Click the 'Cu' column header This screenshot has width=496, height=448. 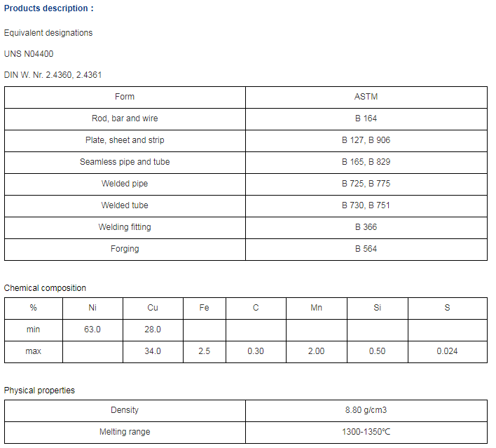pos(153,308)
